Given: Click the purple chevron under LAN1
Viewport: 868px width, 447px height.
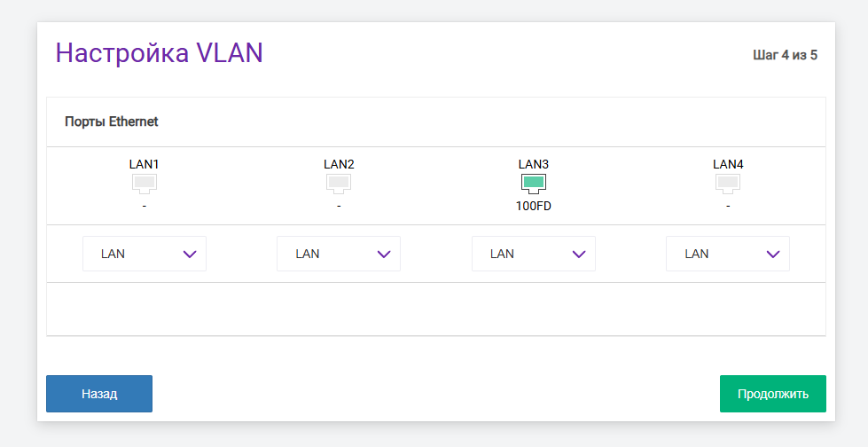Looking at the screenshot, I should [x=190, y=255].
